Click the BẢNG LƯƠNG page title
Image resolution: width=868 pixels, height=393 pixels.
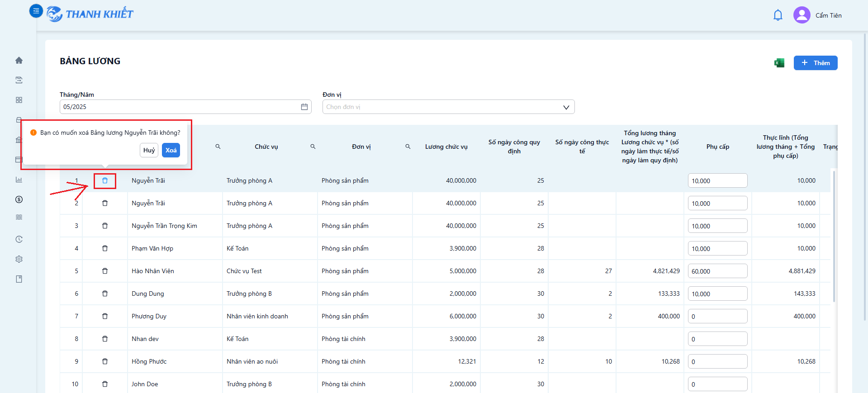[90, 61]
